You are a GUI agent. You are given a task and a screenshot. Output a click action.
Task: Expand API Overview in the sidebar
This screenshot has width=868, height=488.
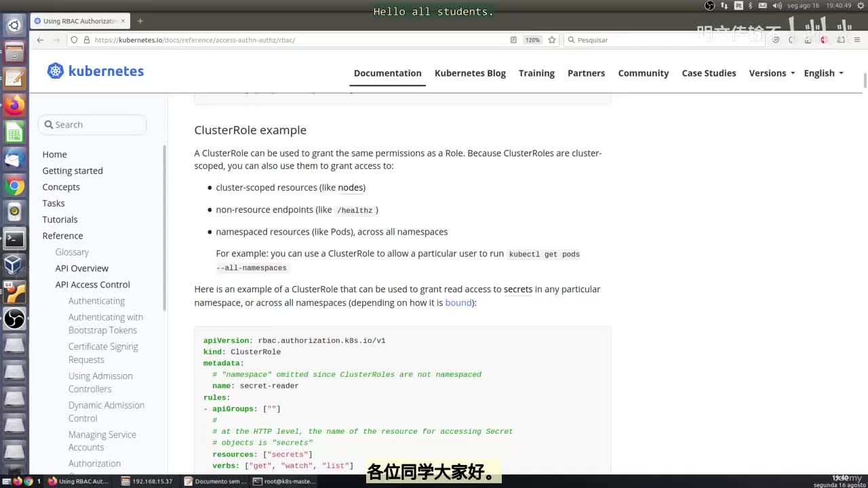[82, 268]
